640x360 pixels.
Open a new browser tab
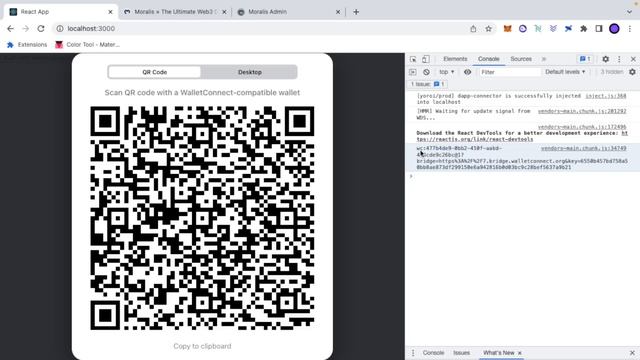click(356, 12)
